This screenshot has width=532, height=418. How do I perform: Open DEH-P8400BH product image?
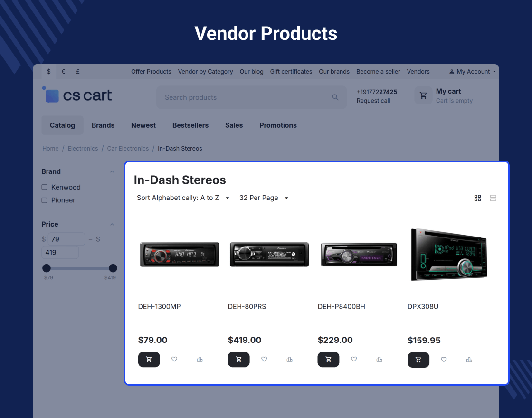pyautogui.click(x=359, y=255)
